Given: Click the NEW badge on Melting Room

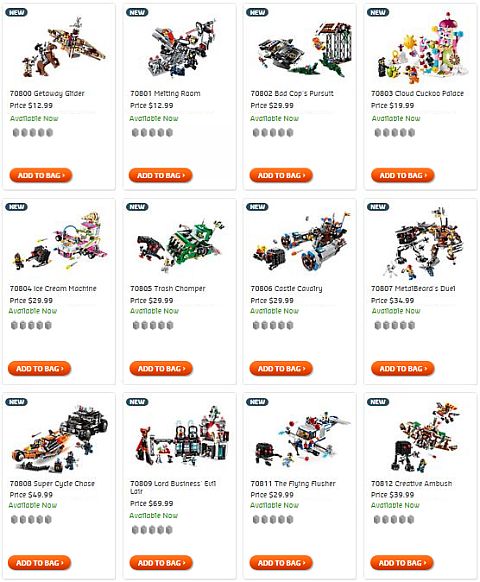Looking at the screenshot, I should coord(137,12).
